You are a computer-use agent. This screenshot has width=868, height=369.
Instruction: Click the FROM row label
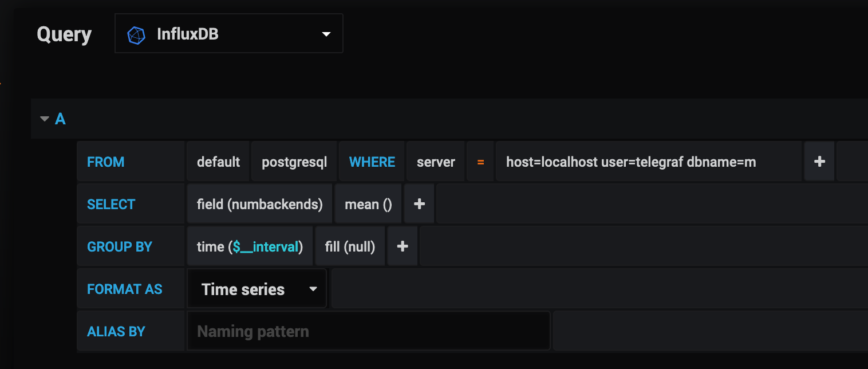click(x=131, y=162)
